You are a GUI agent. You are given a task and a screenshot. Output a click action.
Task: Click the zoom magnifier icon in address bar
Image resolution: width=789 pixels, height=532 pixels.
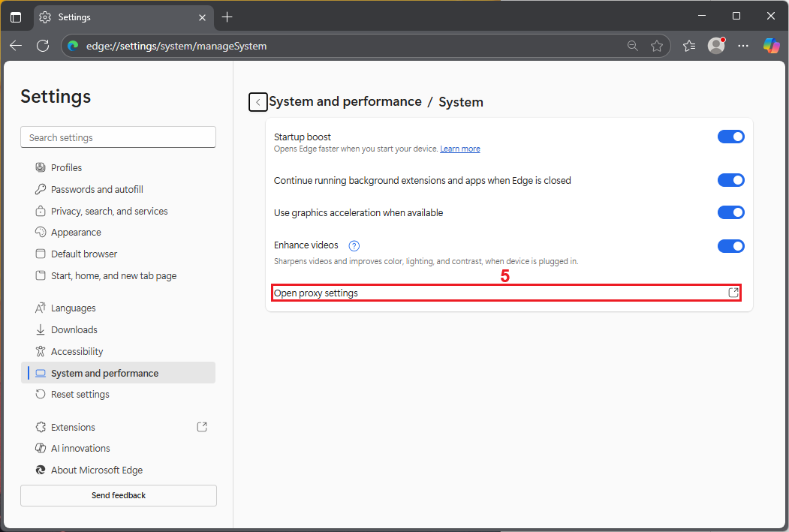[633, 46]
